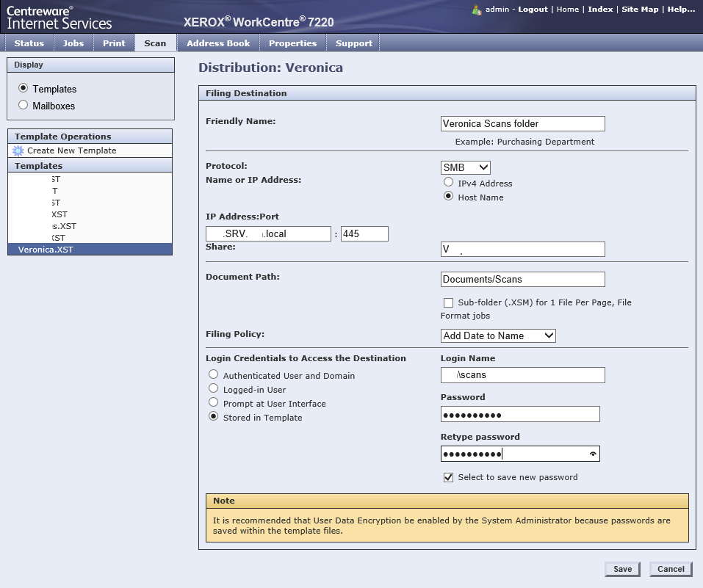Go to the Jobs tab
Image resolution: width=703 pixels, height=588 pixels.
coord(73,43)
